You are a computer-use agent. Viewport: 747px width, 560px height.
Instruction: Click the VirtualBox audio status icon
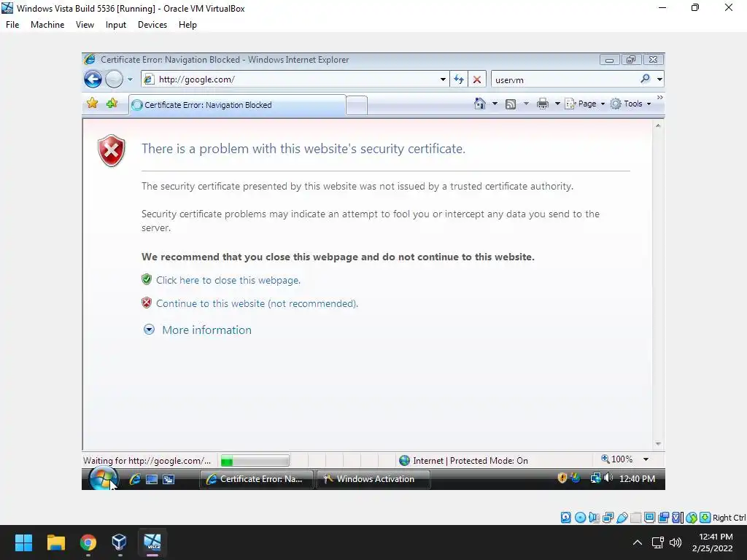click(x=594, y=518)
